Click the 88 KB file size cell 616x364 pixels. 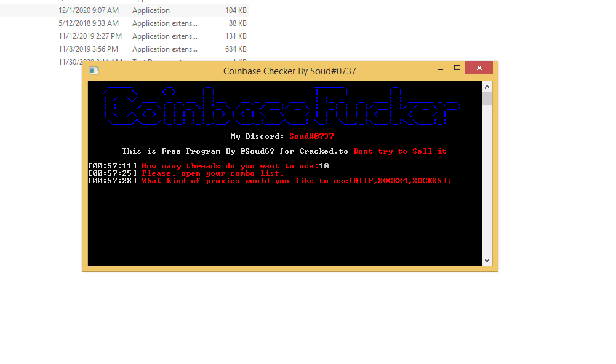click(x=238, y=23)
